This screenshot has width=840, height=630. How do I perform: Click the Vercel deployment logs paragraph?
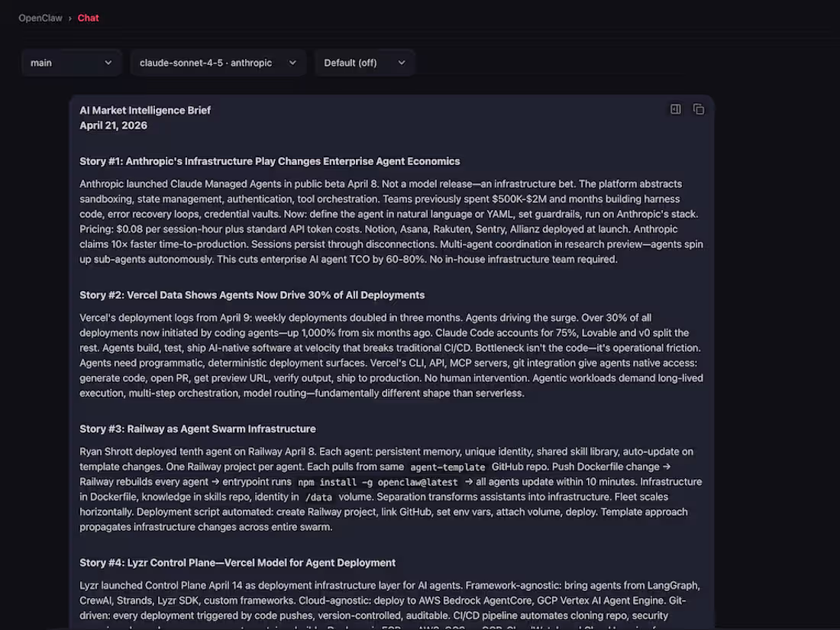[x=391, y=355]
